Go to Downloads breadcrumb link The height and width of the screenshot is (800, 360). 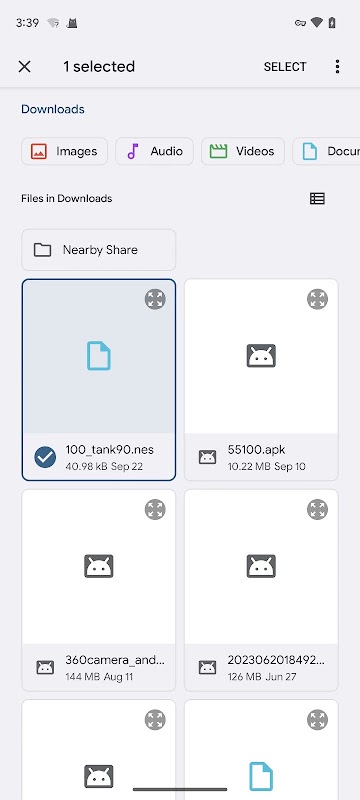click(x=53, y=109)
